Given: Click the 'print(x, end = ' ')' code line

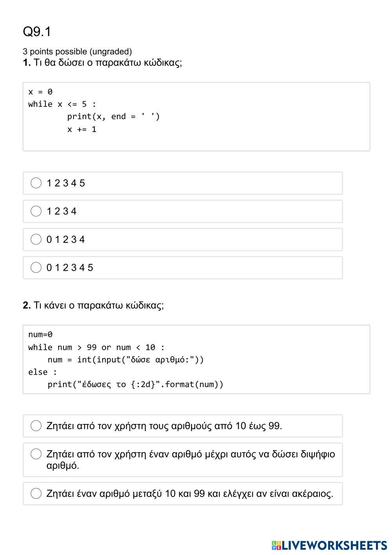Looking at the screenshot, I should coord(113,116).
